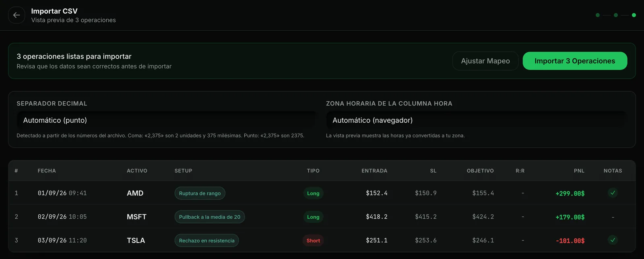Viewport: 644px width, 259px height.
Task: Select the MSFT ticker cell
Action: point(136,217)
